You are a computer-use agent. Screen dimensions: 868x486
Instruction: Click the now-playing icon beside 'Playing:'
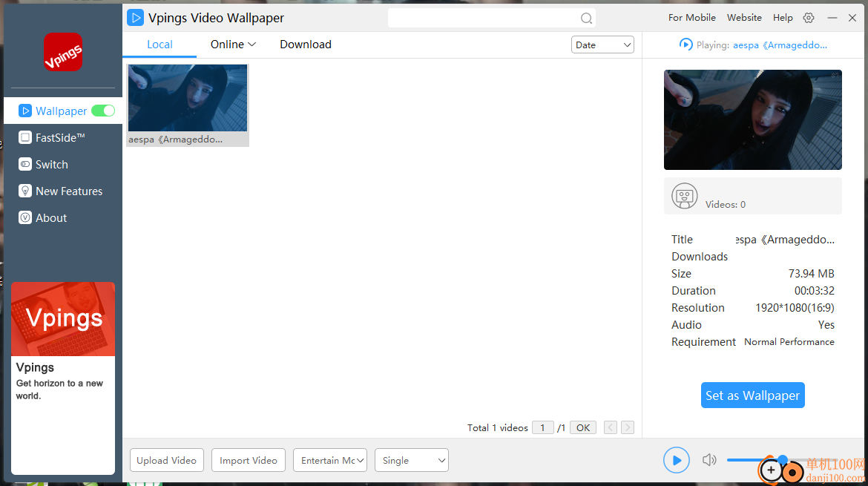coord(686,45)
